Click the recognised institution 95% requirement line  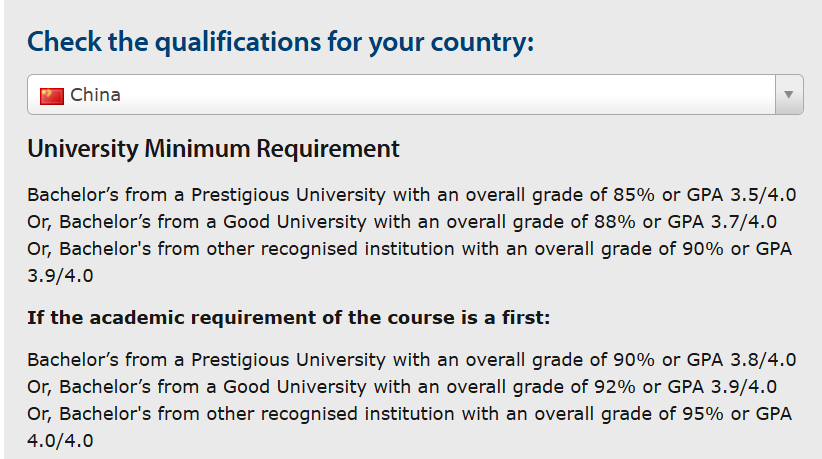click(x=409, y=414)
